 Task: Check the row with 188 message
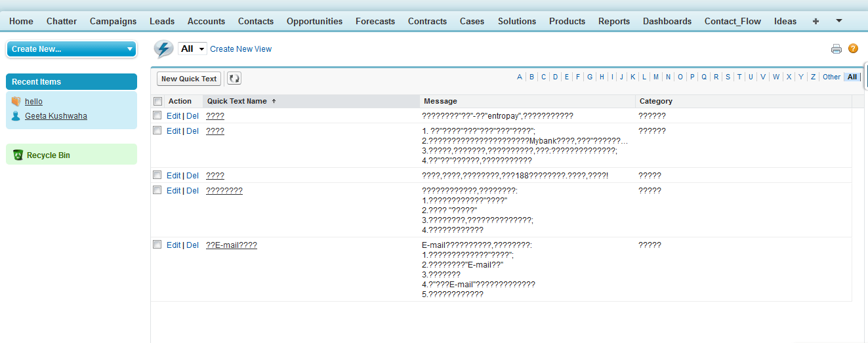(x=157, y=174)
